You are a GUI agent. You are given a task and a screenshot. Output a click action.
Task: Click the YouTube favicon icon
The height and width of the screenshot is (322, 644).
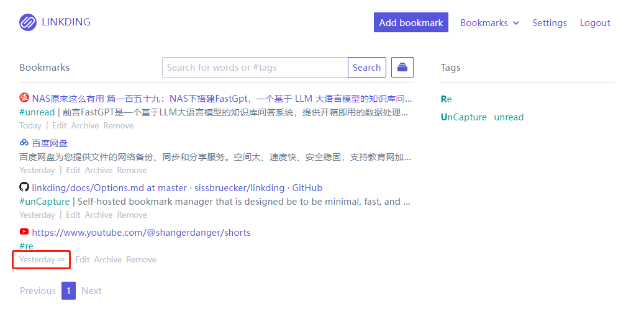click(x=24, y=232)
